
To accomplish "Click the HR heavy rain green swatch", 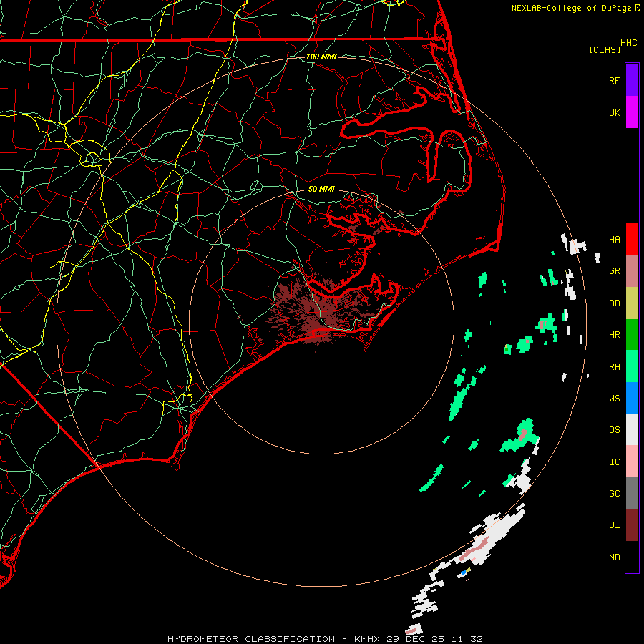I will coord(632,334).
